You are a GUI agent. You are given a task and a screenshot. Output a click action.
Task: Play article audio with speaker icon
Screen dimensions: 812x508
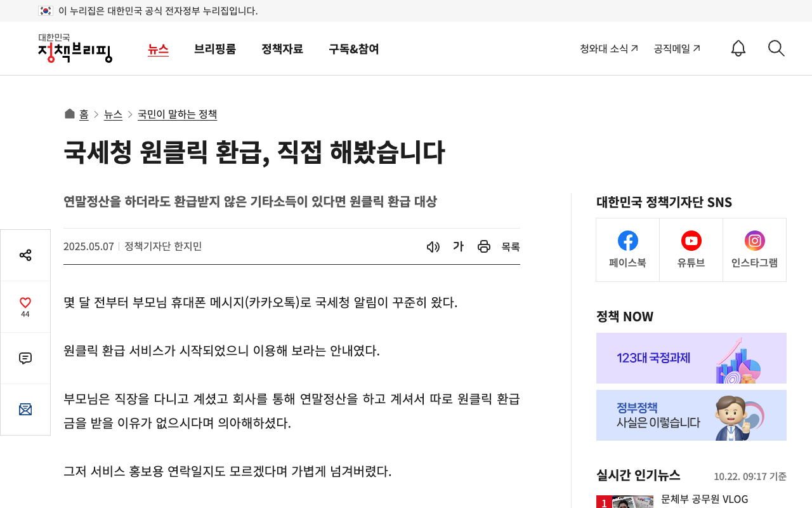tap(433, 246)
